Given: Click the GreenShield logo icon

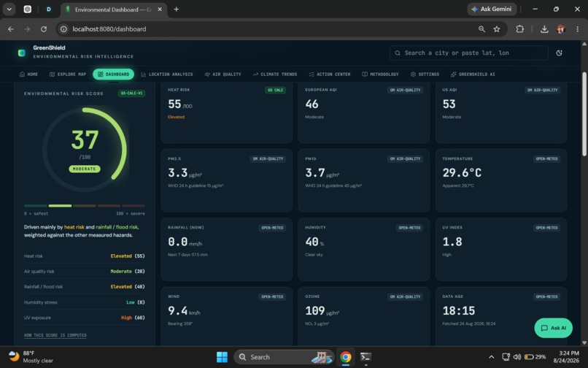Looking at the screenshot, I should click(22, 53).
